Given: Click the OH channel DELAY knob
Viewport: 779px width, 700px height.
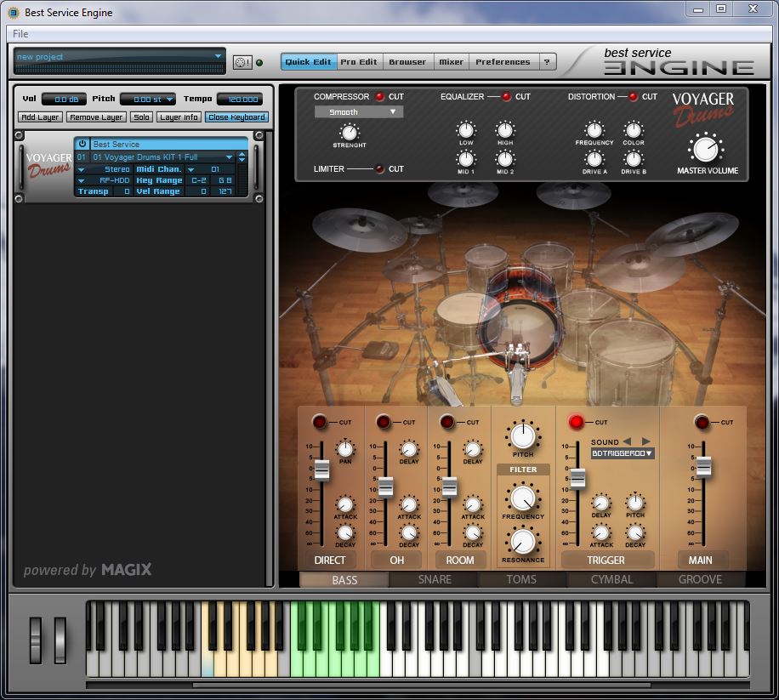Looking at the screenshot, I should (x=409, y=449).
